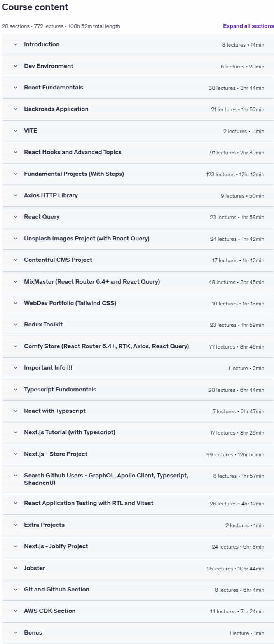The image size is (274, 644).
Task: Click the 77 lectures • 8hr 46min text
Action: click(236, 347)
